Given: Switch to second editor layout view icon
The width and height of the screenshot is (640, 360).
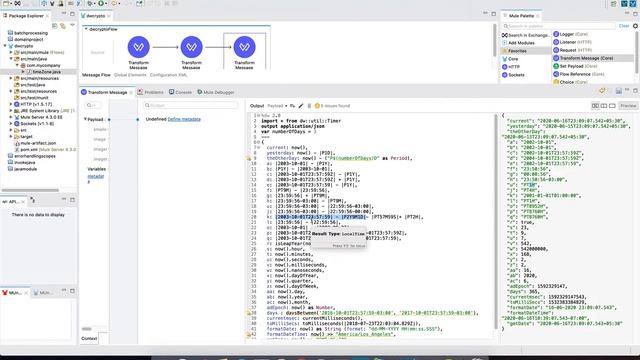Looking at the screenshot, I should pos(604,106).
